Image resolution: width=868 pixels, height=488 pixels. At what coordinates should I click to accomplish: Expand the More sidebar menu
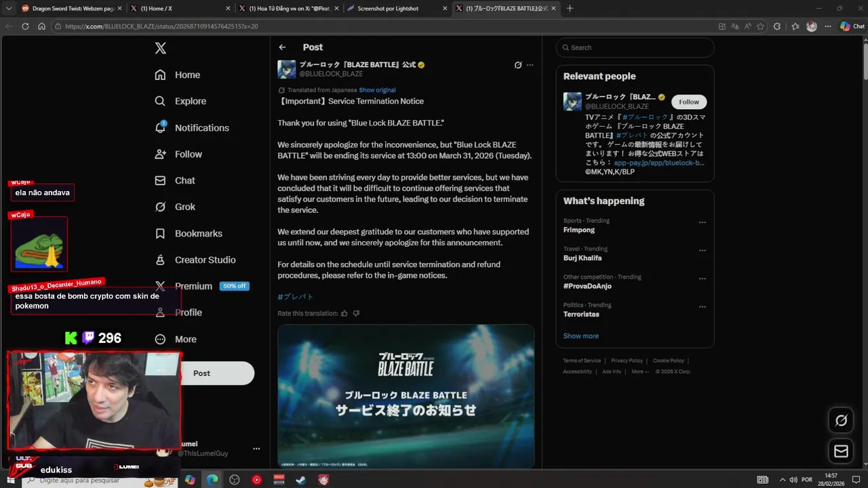pos(175,339)
